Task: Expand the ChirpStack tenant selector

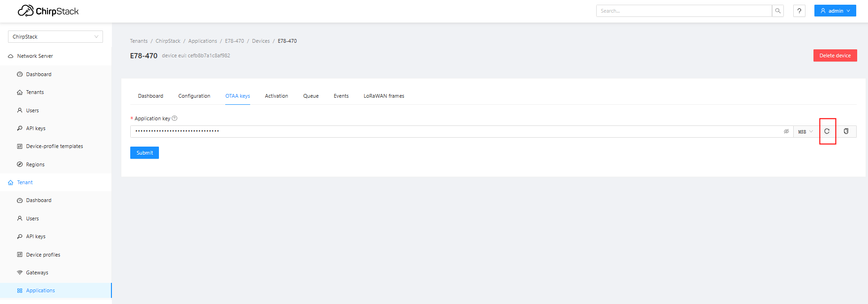Action: 55,37
